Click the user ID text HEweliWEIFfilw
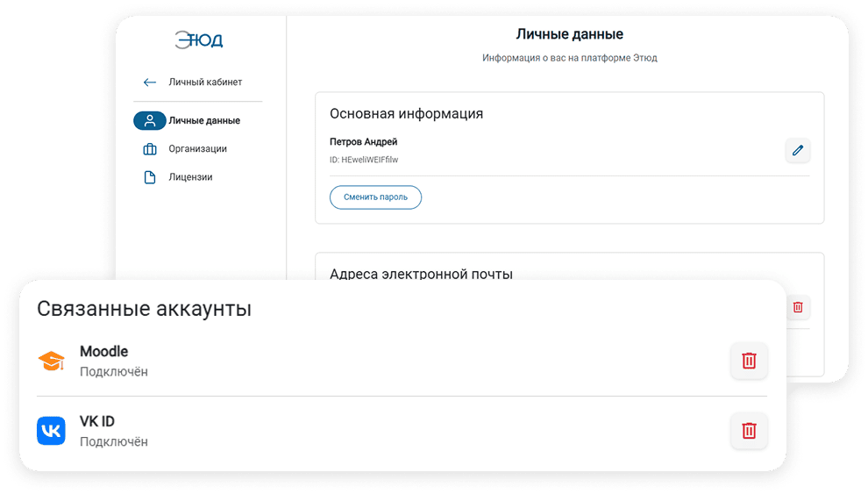 point(364,160)
